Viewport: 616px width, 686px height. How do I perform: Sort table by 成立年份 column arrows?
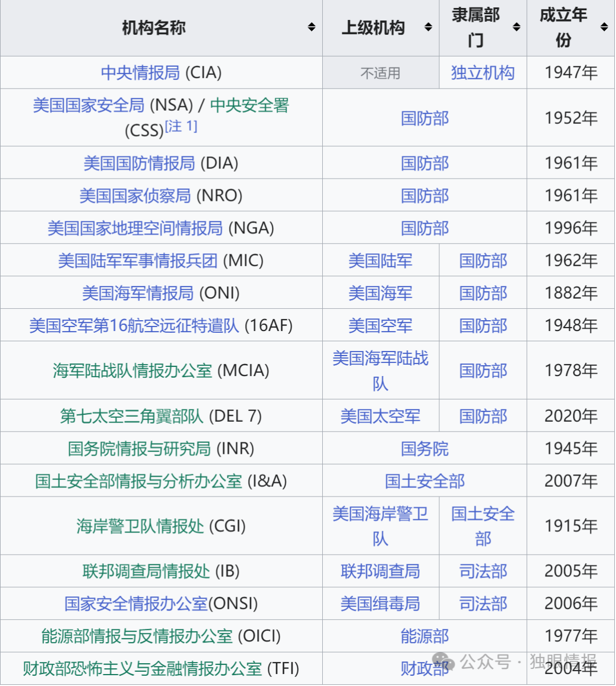click(605, 27)
